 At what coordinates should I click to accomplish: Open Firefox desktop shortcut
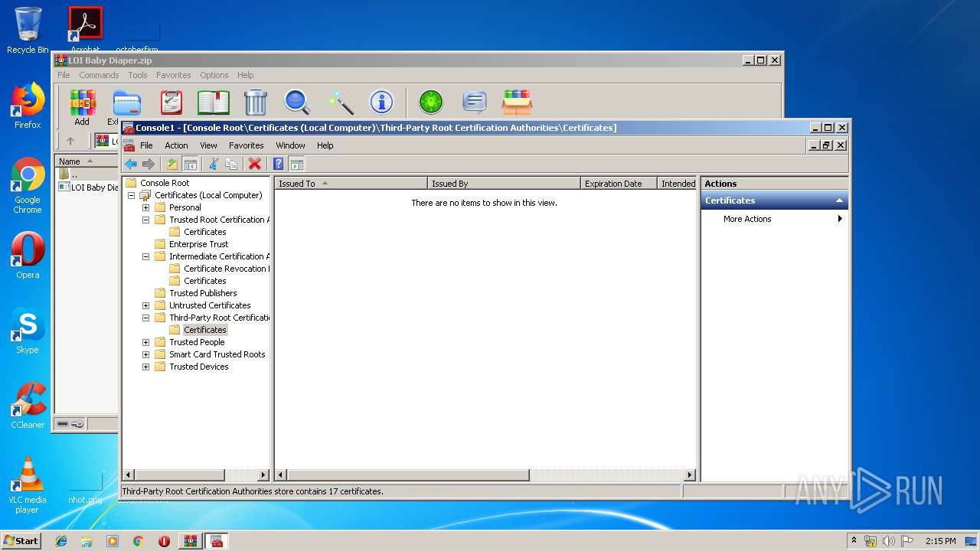28,106
